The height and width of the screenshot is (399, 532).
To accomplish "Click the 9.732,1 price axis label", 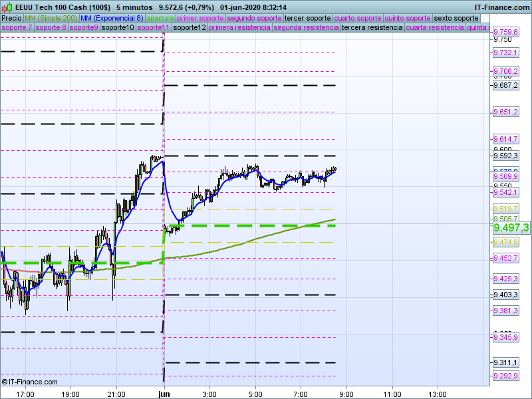I will [x=505, y=53].
